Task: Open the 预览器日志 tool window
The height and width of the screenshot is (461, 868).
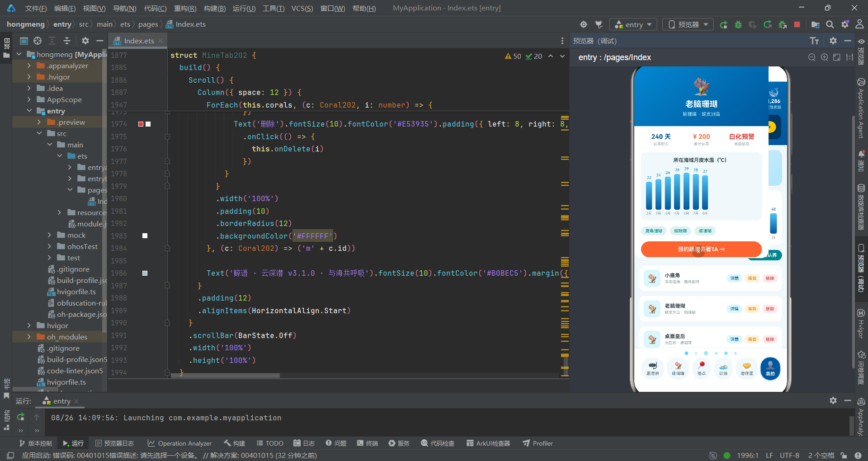Action: pos(114,443)
